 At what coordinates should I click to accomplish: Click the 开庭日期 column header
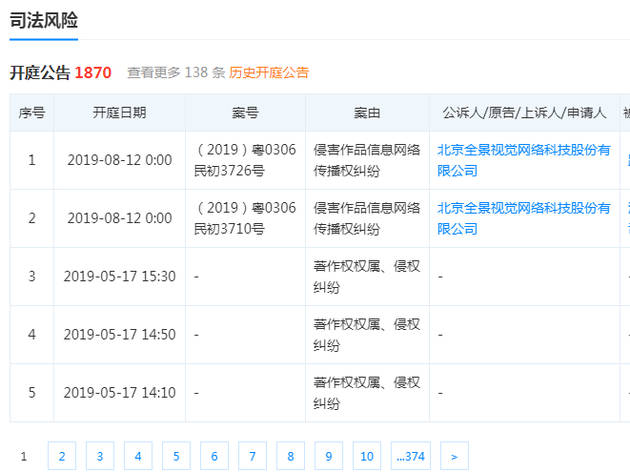pyautogui.click(x=119, y=113)
